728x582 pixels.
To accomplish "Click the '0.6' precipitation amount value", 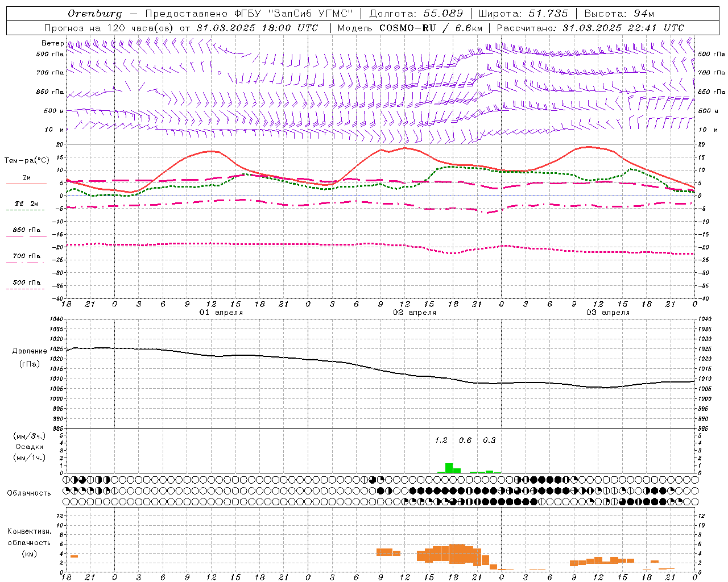I will pyautogui.click(x=465, y=440).
